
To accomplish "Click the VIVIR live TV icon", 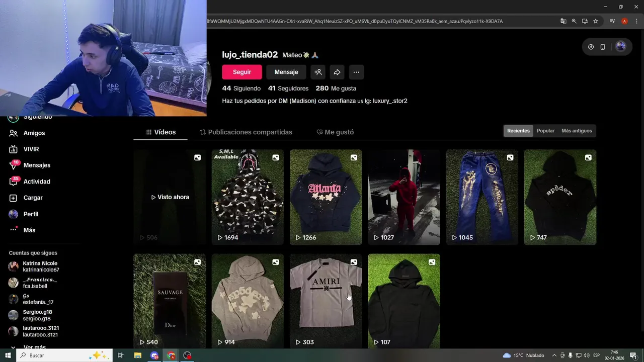I will (x=14, y=149).
